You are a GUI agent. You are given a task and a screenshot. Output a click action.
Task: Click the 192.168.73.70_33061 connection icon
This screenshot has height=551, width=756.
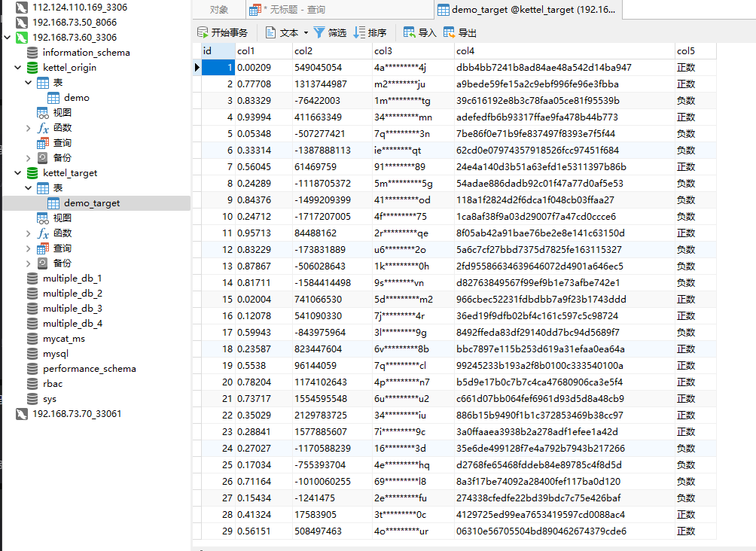pos(22,414)
